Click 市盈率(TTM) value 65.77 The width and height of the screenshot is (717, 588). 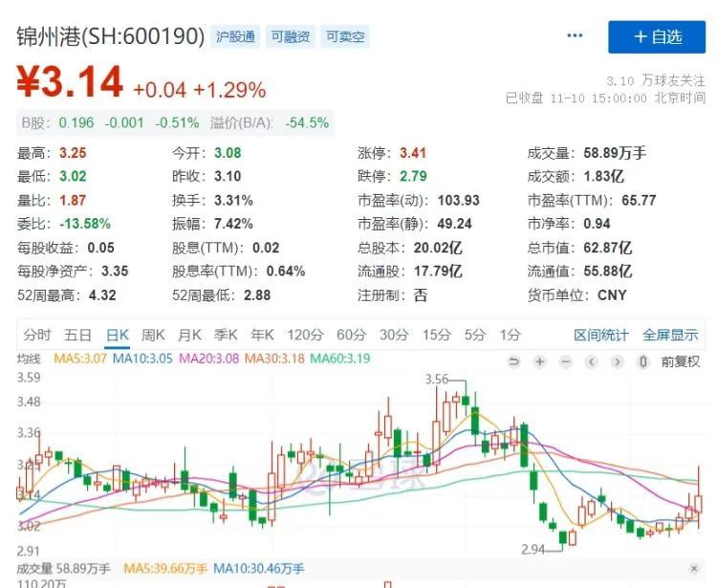pos(639,200)
